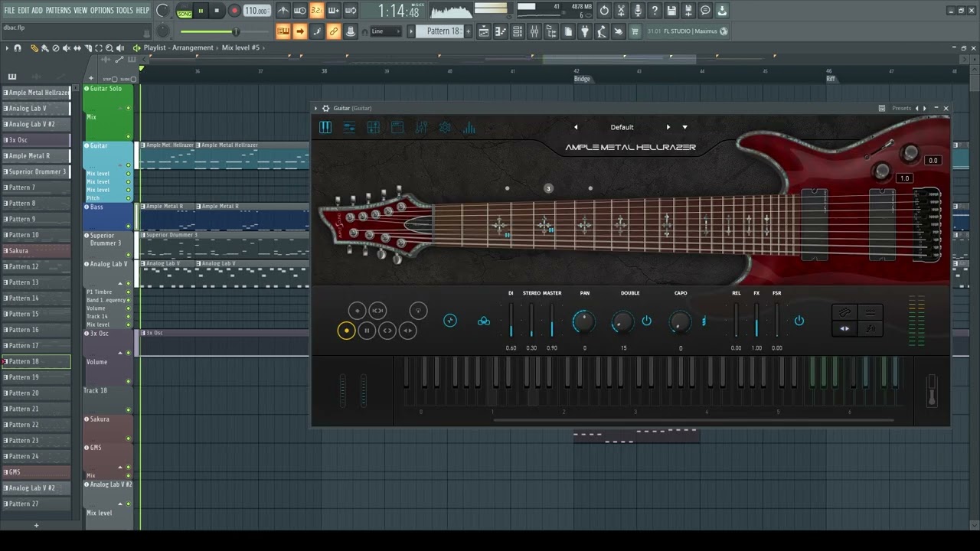Click the save project floppy icon

click(x=671, y=11)
